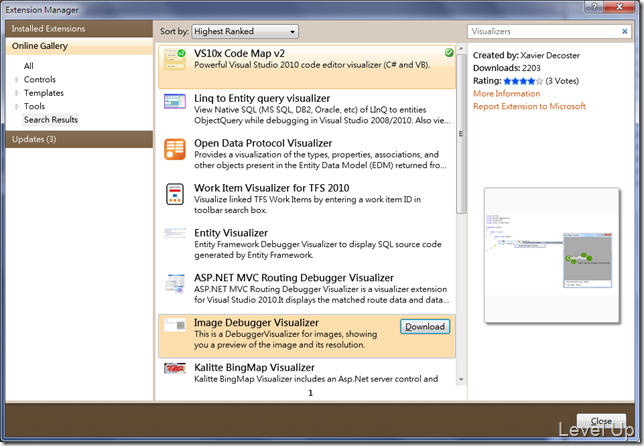Screen dimensions: 644x446
Task: Click Report Extension to Microsoft link
Action: coord(529,106)
